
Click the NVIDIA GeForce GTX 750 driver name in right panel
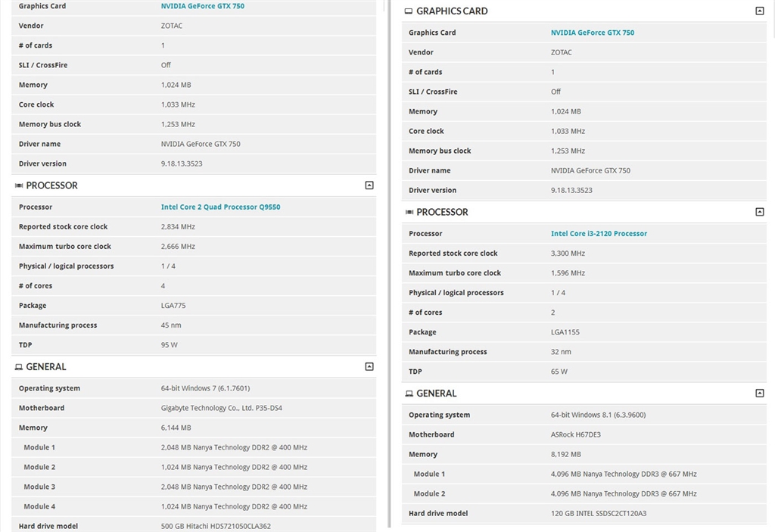click(590, 171)
